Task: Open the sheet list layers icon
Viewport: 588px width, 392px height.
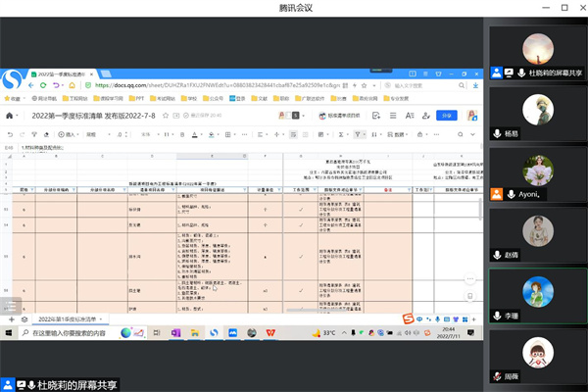Action: 24,319
